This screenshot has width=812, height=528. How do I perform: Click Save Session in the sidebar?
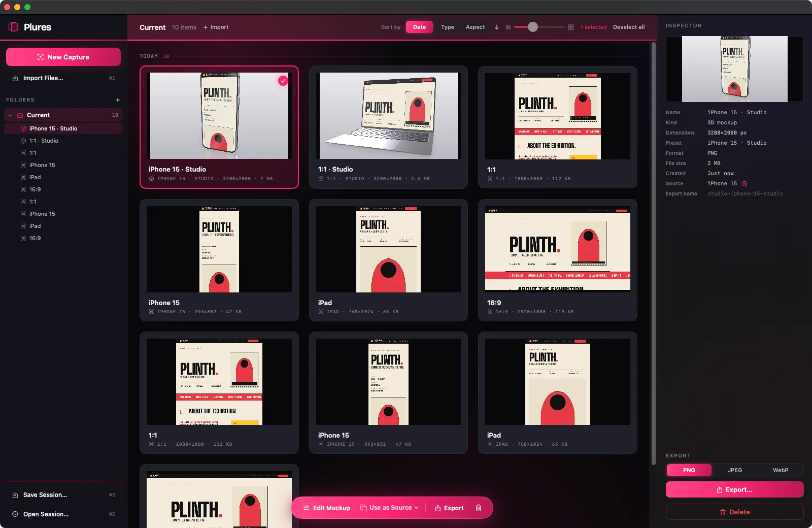[63, 495]
